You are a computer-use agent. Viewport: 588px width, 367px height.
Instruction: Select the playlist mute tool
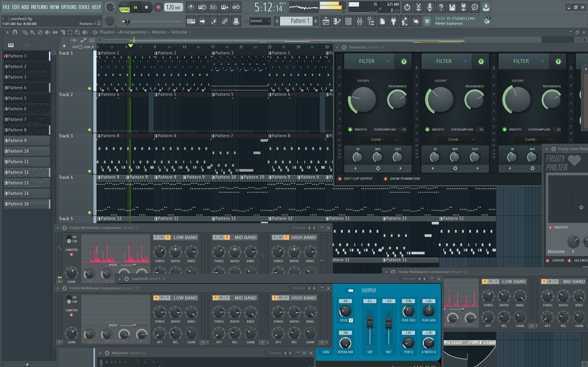point(48,32)
